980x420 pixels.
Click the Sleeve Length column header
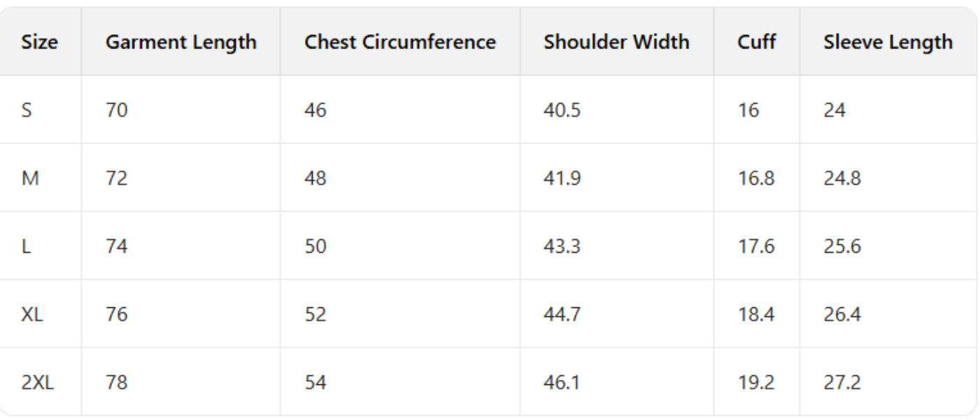pyautogui.click(x=887, y=42)
